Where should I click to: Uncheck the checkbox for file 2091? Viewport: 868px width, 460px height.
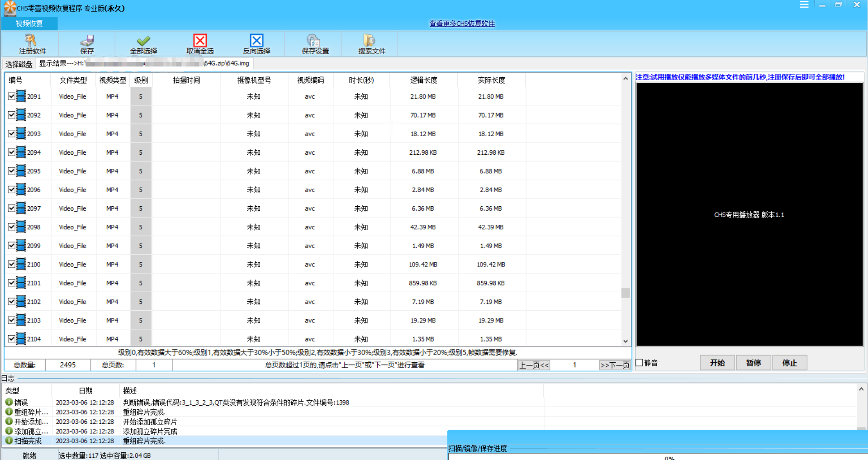[x=11, y=96]
